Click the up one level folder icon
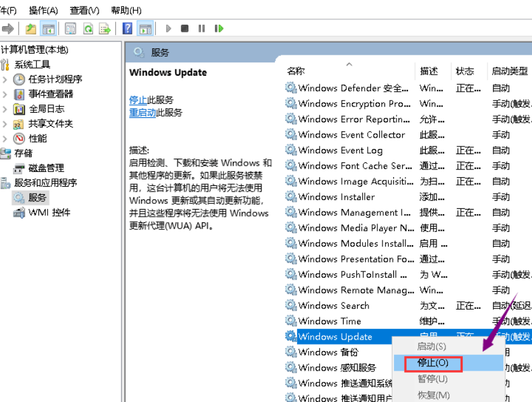532x402 pixels. click(31, 28)
